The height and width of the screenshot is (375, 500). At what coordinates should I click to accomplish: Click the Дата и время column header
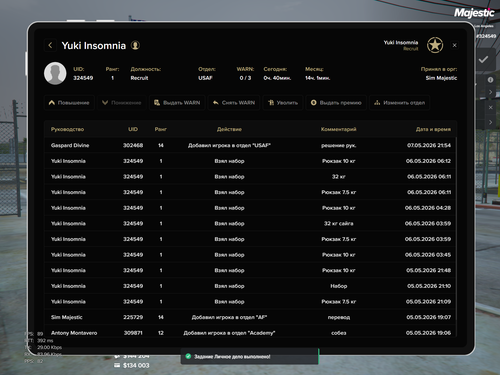[x=433, y=129]
